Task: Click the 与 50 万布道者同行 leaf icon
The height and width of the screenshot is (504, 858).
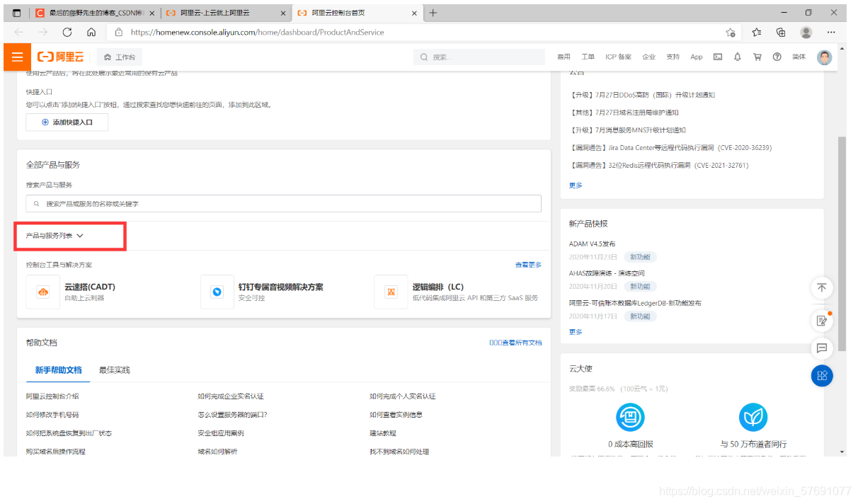Action: (x=753, y=418)
